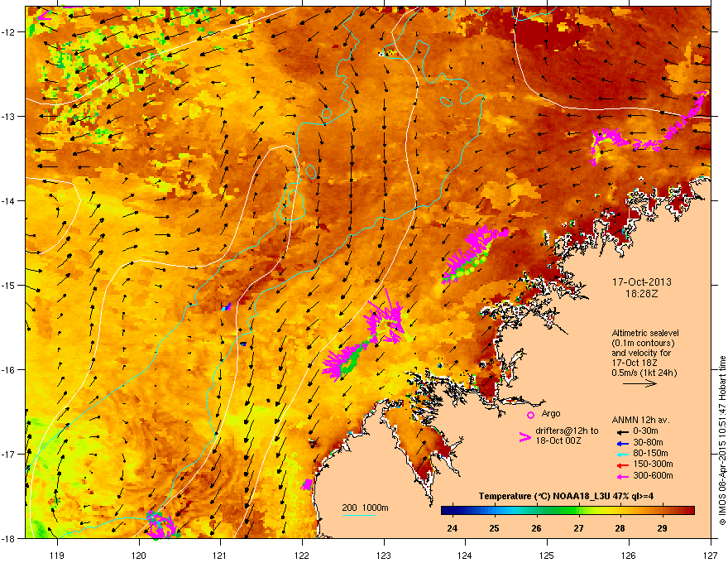Click the '150-300m' depth label
The width and height of the screenshot is (728, 563).
click(x=653, y=464)
